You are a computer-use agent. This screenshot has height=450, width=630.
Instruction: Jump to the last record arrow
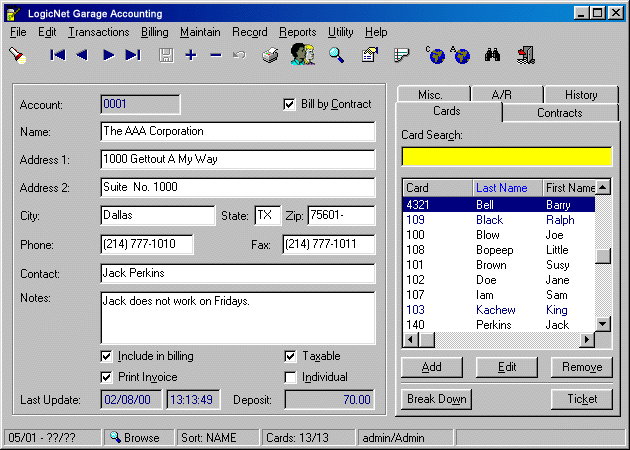[x=133, y=55]
